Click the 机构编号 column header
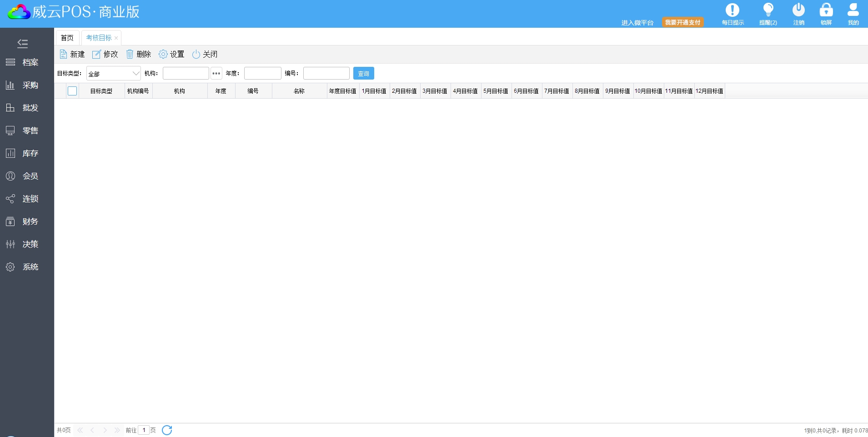 [138, 91]
